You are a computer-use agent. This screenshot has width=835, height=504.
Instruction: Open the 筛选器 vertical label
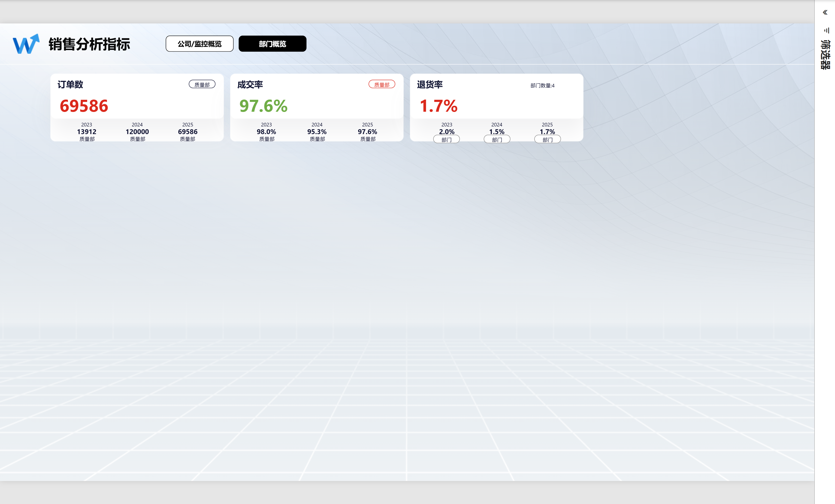click(825, 55)
